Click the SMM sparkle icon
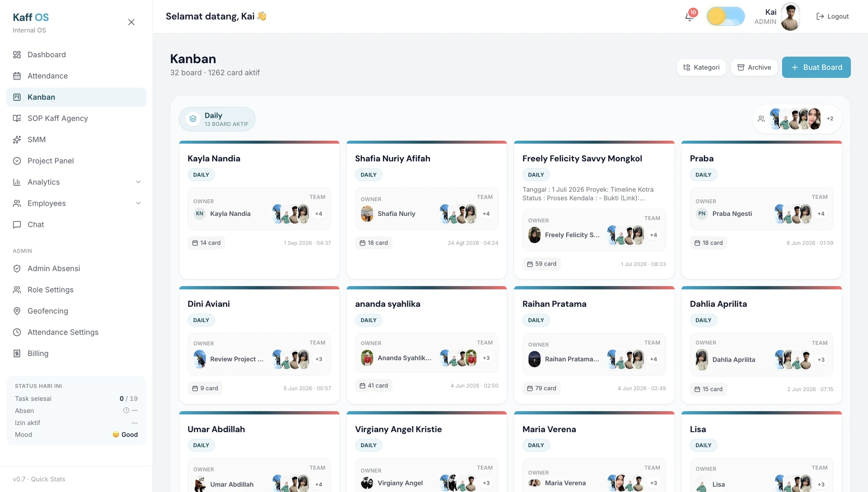This screenshot has height=492, width=868. pyautogui.click(x=17, y=139)
